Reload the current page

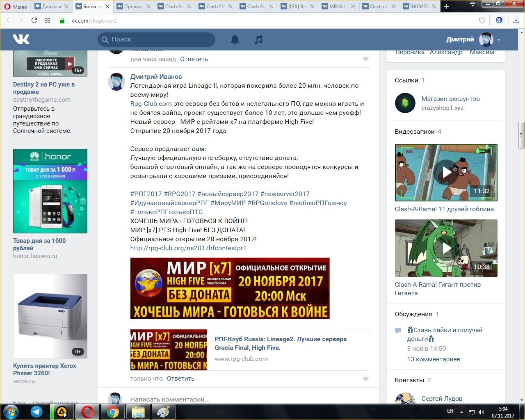click(34, 21)
